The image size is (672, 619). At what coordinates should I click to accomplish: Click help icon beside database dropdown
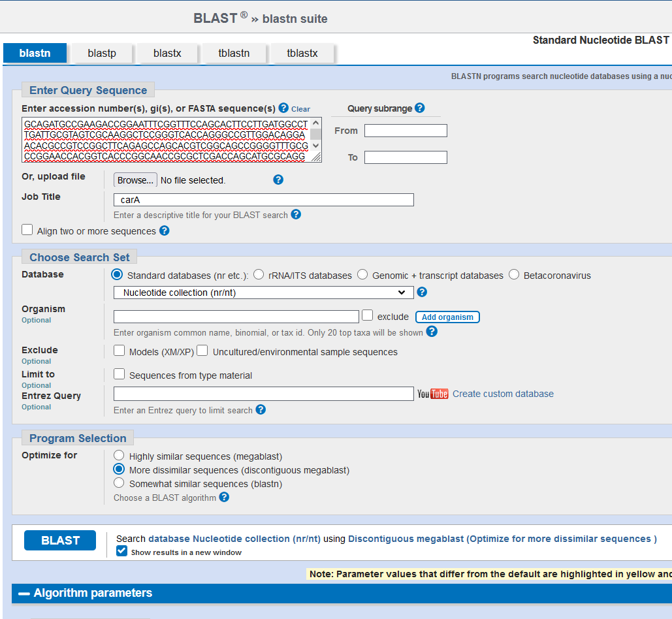422,292
